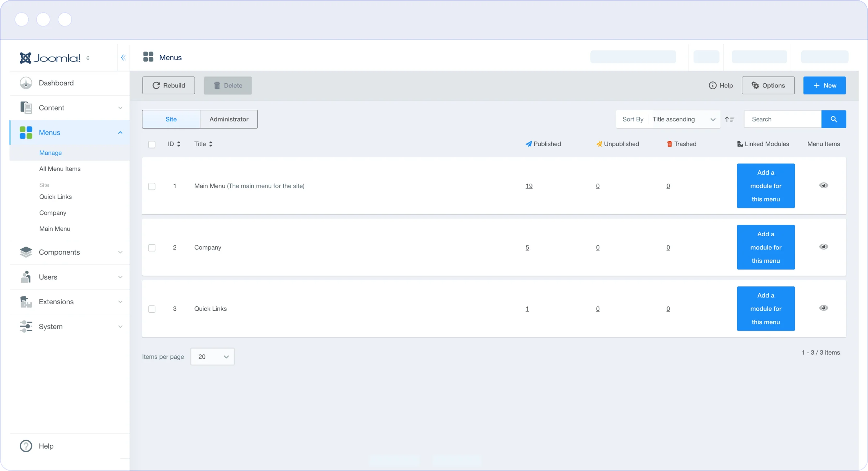Screen dimensions: 868x471
Task: Open the items per page dropdown
Action: pos(212,356)
